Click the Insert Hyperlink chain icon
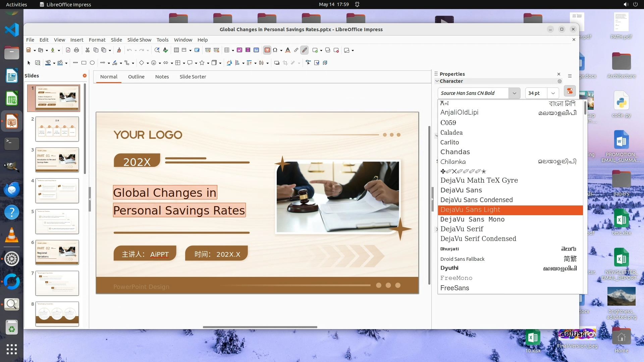Image resolution: width=644 pixels, height=362 pixels. (296, 50)
